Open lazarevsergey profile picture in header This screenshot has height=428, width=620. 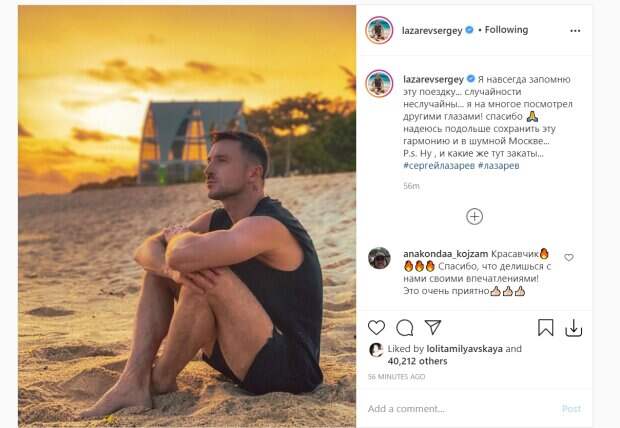pos(379,30)
